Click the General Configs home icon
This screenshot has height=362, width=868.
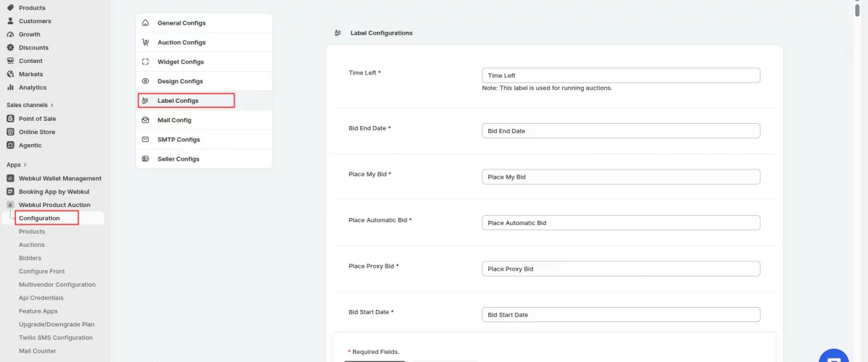point(145,23)
